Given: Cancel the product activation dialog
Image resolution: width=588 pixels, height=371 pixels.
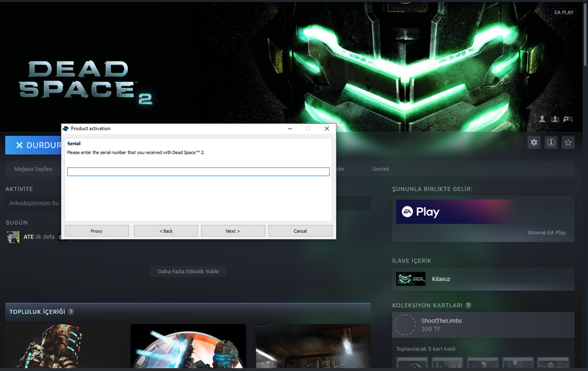Looking at the screenshot, I should (301, 231).
